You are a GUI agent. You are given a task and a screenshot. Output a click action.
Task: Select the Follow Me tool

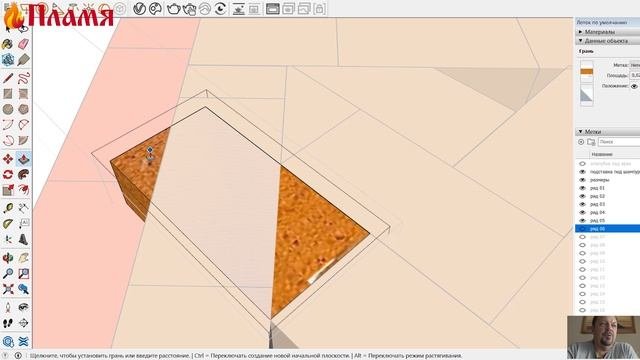coord(23,175)
